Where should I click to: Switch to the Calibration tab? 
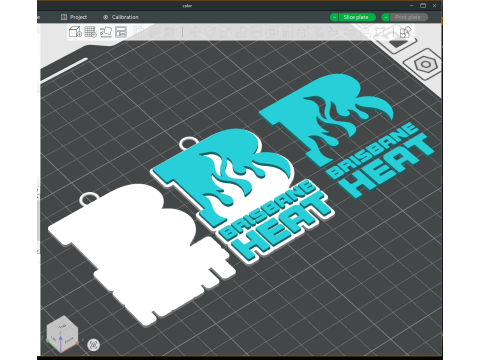[x=121, y=17]
